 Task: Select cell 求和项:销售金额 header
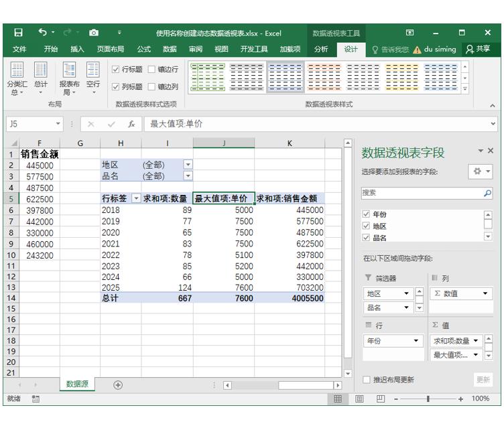[290, 198]
